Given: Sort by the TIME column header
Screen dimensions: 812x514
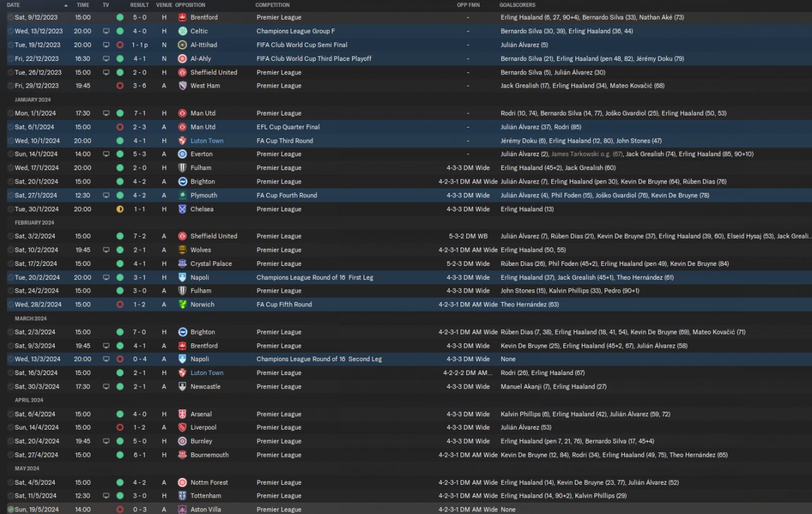Looking at the screenshot, I should (83, 5).
